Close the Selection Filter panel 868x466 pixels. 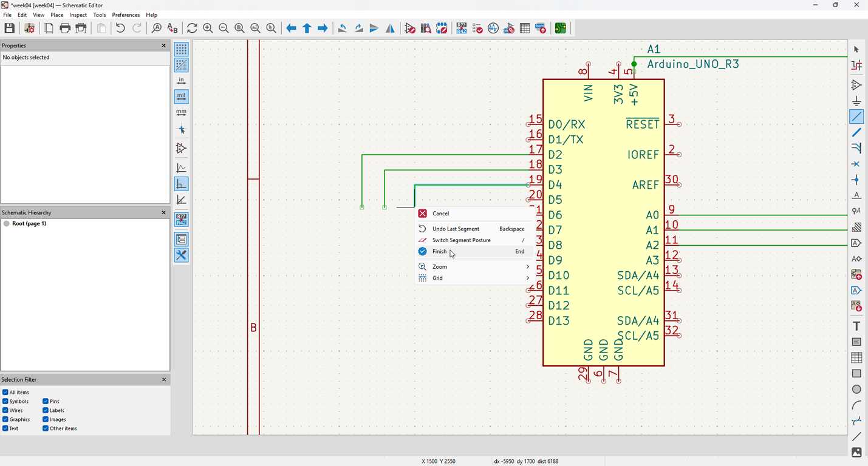[x=163, y=379]
